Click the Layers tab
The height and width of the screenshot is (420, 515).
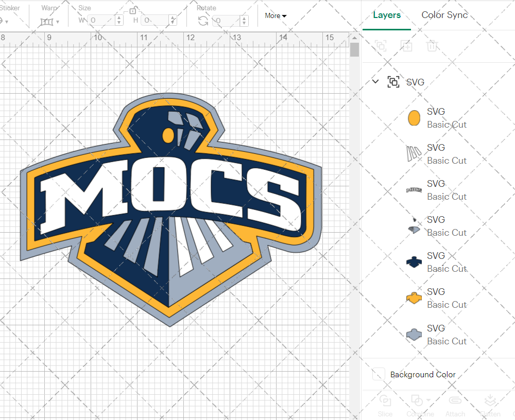[387, 15]
